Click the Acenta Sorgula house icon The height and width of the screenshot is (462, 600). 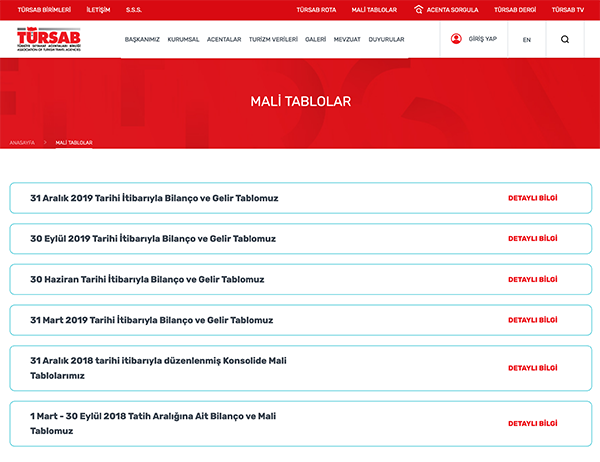418,9
